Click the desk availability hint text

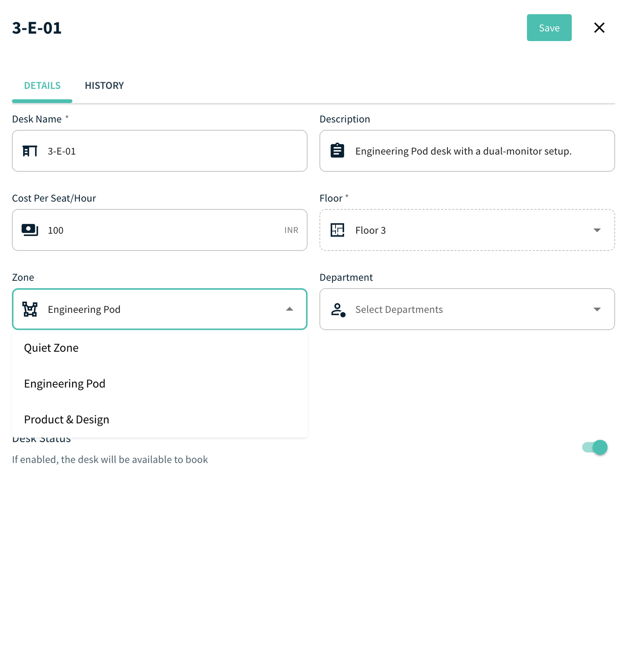110,460
